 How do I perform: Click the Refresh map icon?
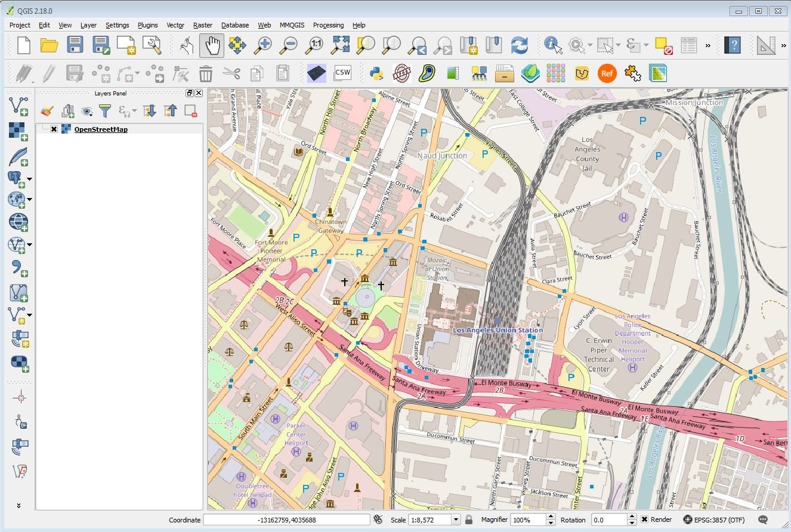coord(519,45)
